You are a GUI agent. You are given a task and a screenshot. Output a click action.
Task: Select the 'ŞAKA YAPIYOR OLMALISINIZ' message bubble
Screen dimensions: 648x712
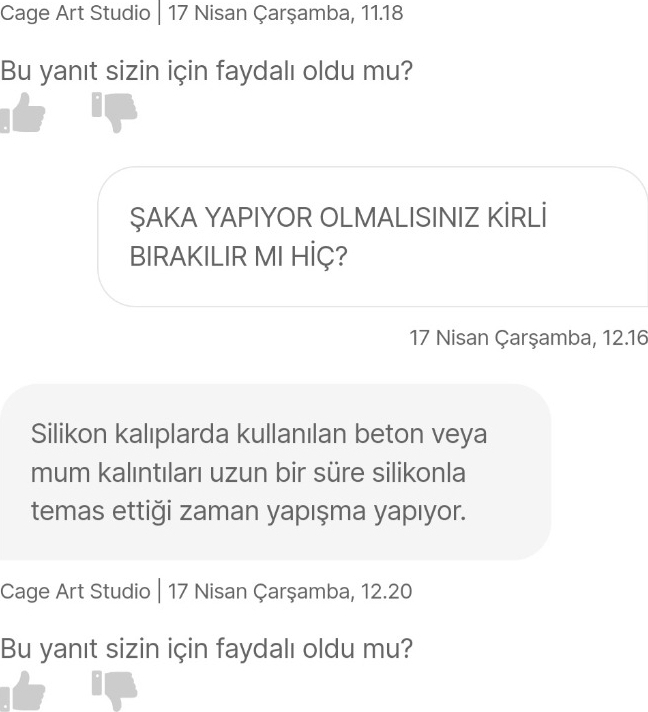tap(372, 237)
